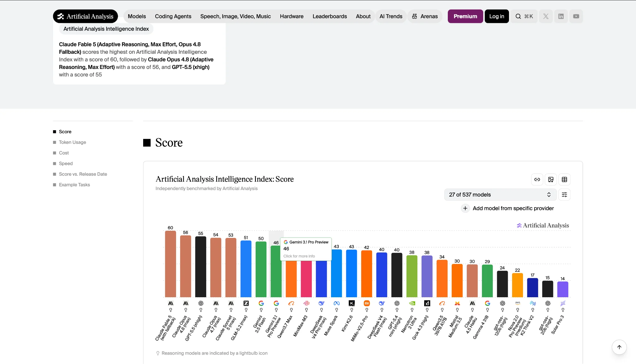Click the Mistral logo under Mistral Medium 3.5
The image size is (636, 364).
(457, 303)
